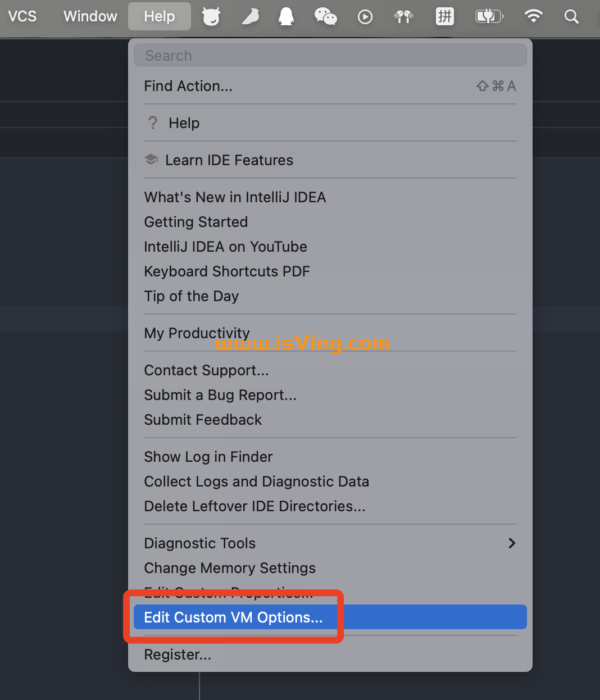Click the QQ penguin menu bar icon
The image size is (600, 700).
click(287, 17)
